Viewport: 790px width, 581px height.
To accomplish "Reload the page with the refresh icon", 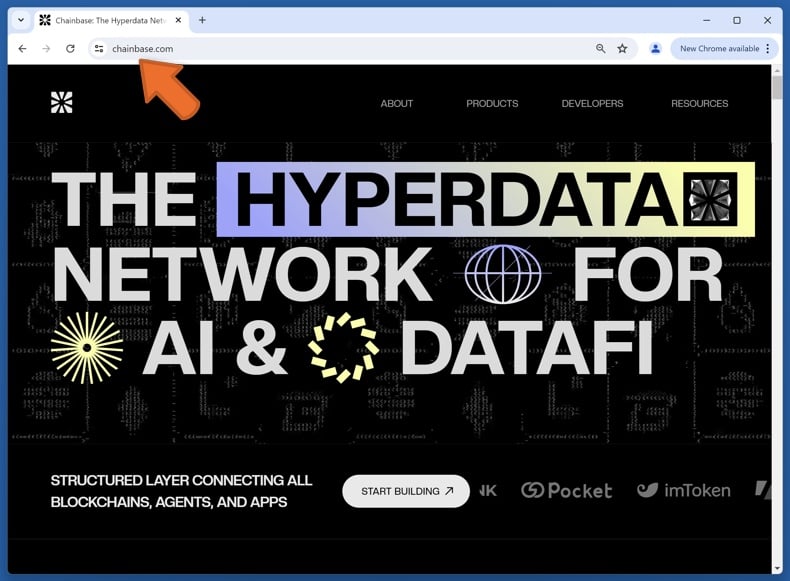I will (x=71, y=48).
